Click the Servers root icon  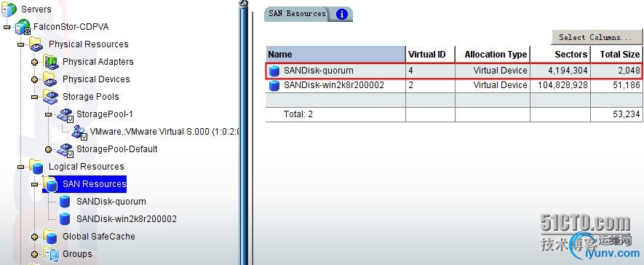click(x=9, y=9)
